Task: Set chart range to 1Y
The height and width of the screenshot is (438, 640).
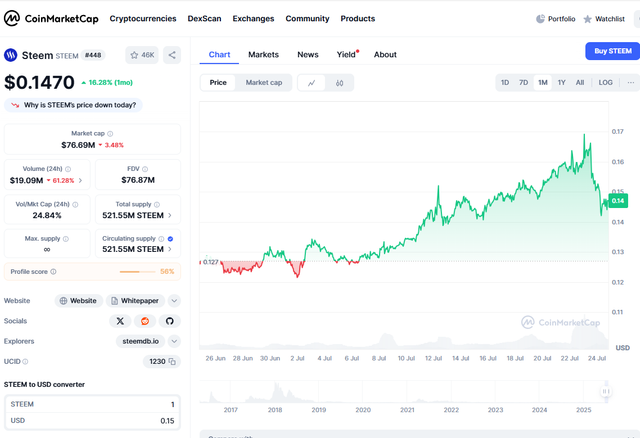Action: pyautogui.click(x=562, y=83)
